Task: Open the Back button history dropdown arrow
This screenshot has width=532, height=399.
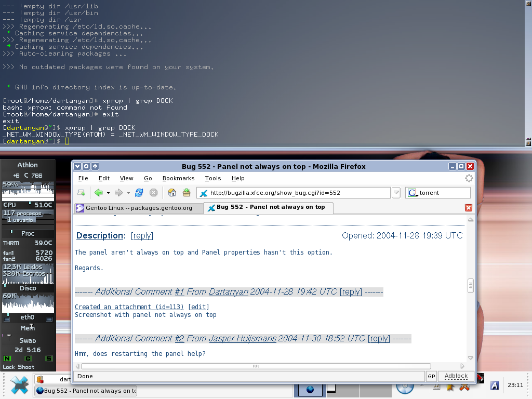Action: pos(108,193)
